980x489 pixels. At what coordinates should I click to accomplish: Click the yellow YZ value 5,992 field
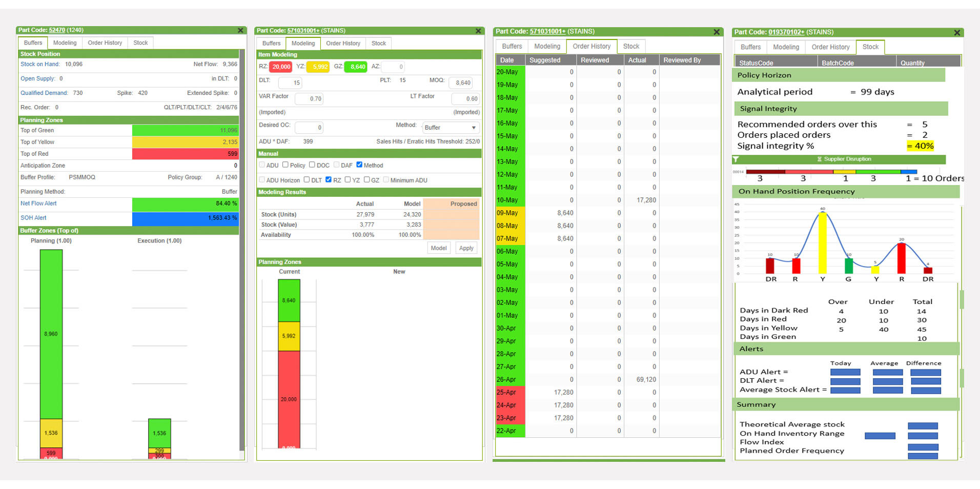tap(318, 67)
